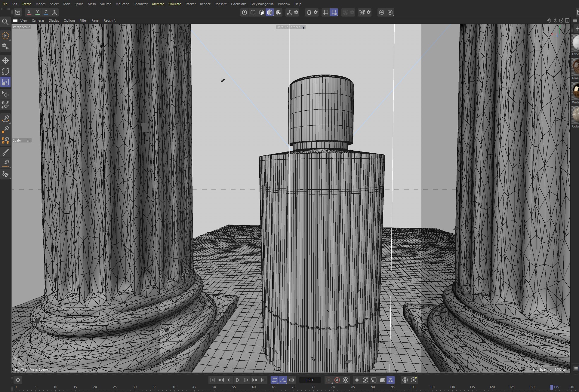Click the 135 F frame field
The width and height of the screenshot is (579, 392).
coord(310,380)
